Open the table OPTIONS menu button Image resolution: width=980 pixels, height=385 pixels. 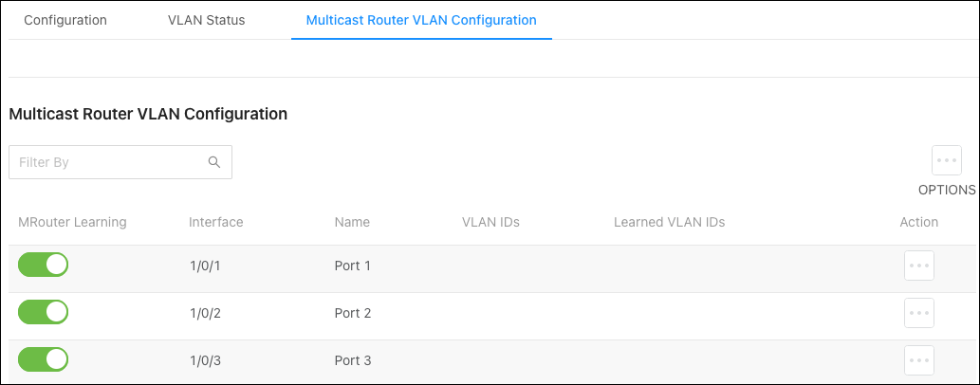coord(946,160)
